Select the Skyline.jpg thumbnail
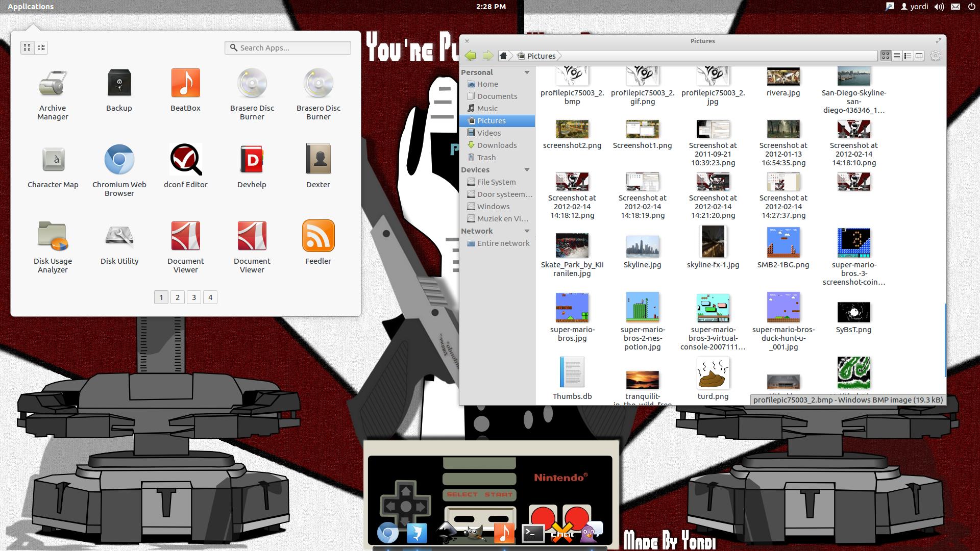Screen dimensions: 980x551 642,246
